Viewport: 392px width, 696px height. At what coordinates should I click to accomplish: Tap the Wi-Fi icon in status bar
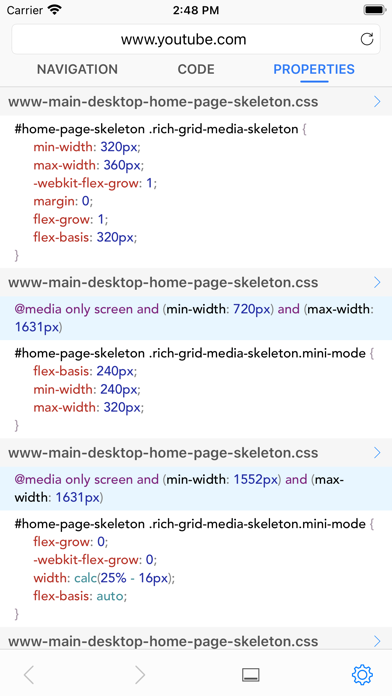[x=55, y=10]
